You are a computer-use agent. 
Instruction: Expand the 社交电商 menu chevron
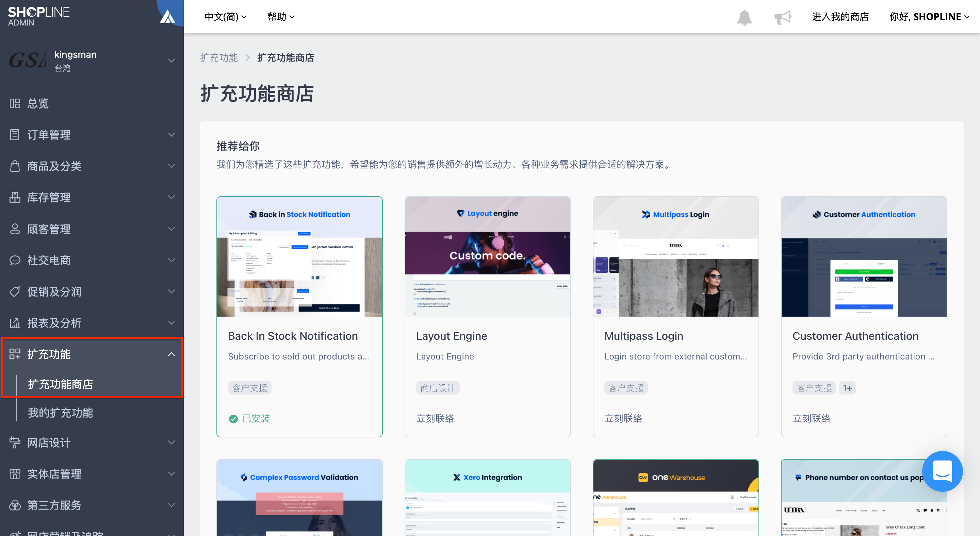click(171, 260)
